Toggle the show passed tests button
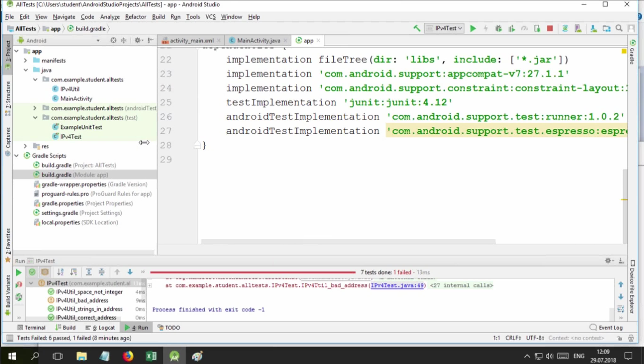This screenshot has width=644, height=364. (x=32, y=272)
